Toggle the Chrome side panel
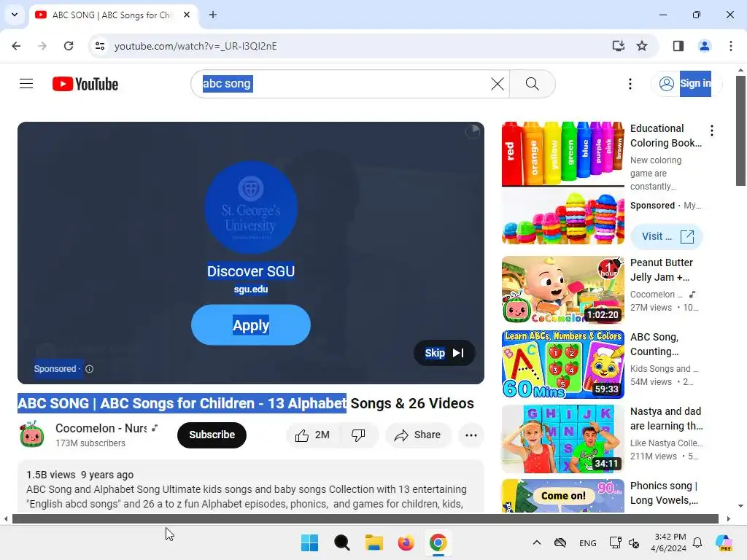The image size is (747, 560). 678,46
